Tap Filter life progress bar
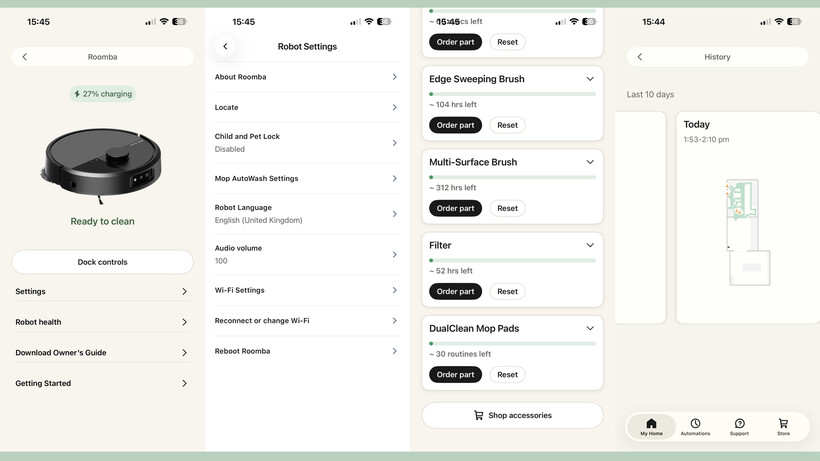This screenshot has width=820, height=461. (x=512, y=260)
